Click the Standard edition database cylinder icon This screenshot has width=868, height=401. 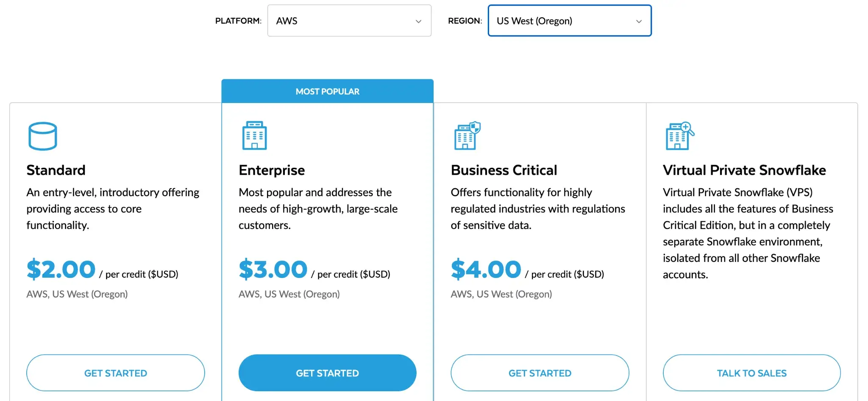coord(42,136)
